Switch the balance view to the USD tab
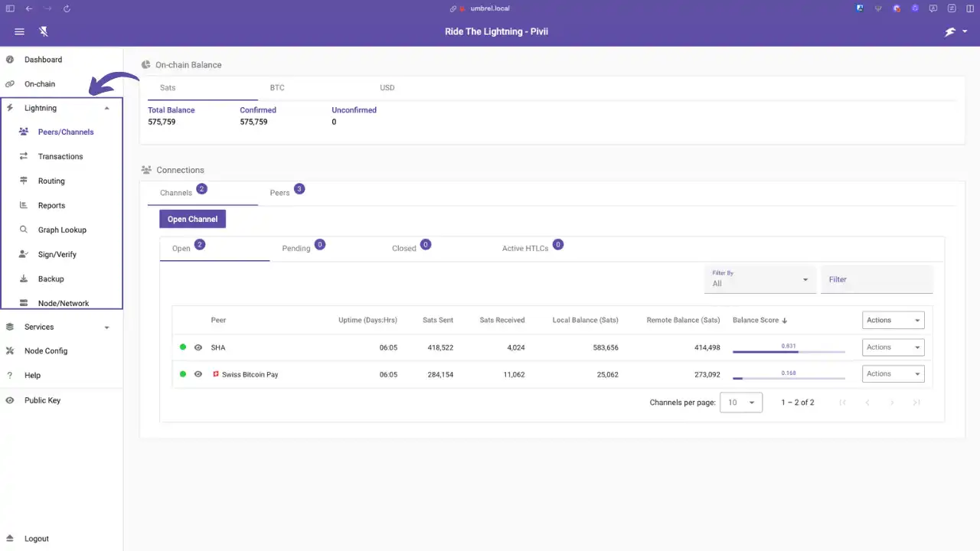This screenshot has width=980, height=551. coord(387,88)
